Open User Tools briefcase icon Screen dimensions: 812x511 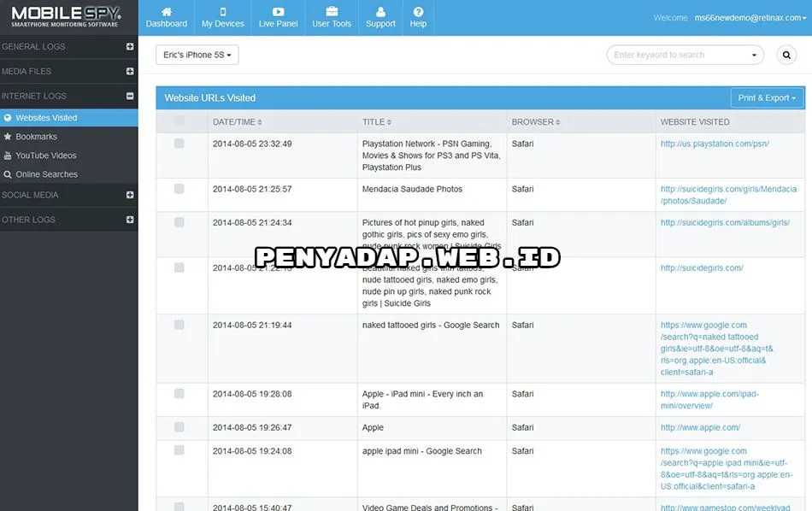[x=332, y=11]
